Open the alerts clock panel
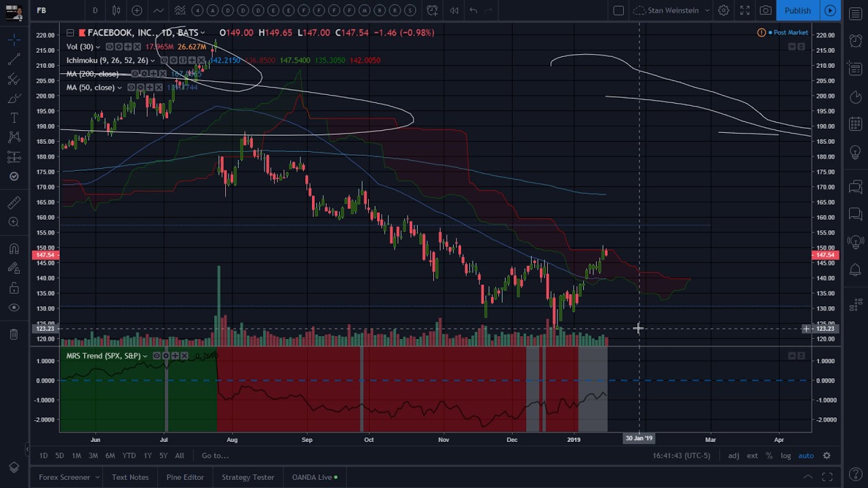Screen dimensions: 868x488 [x=855, y=41]
